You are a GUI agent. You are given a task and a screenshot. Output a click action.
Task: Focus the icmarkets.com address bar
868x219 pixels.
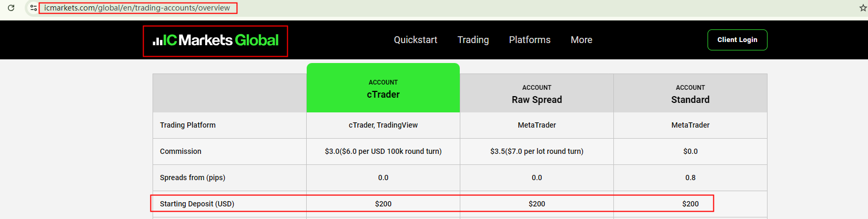(137, 8)
